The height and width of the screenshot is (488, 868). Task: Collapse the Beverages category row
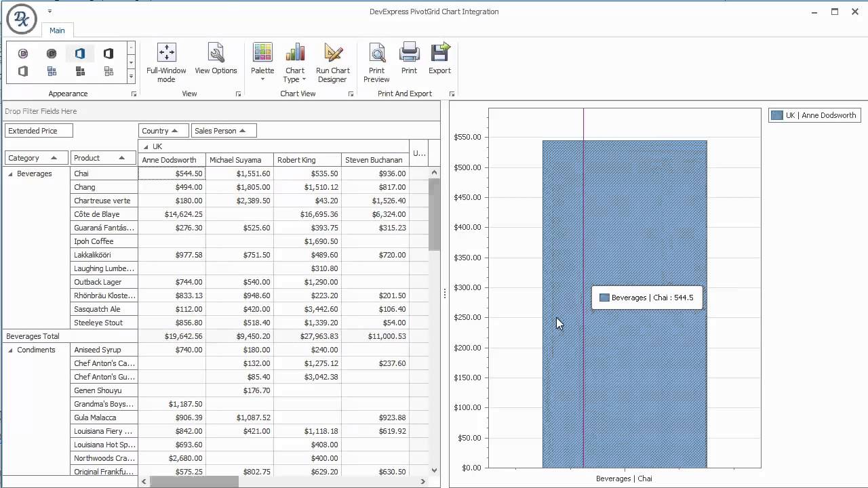click(10, 174)
